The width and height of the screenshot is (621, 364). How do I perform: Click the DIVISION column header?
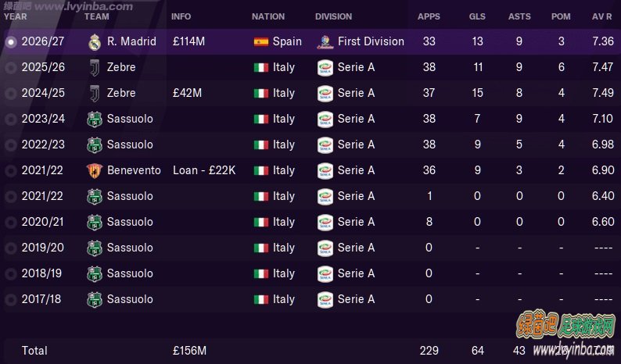[x=333, y=16]
